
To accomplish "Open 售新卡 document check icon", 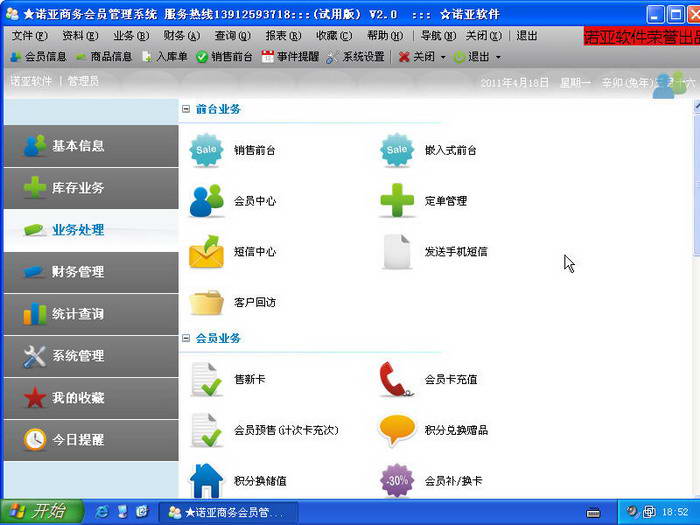I will coord(206,379).
